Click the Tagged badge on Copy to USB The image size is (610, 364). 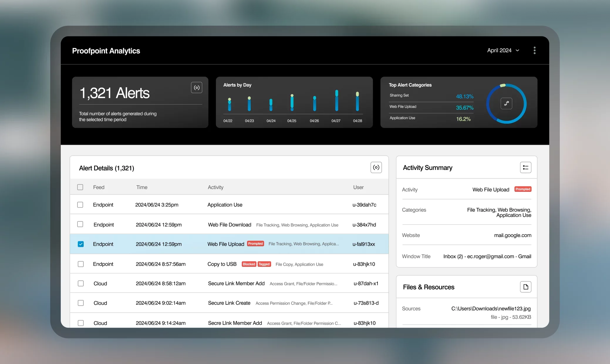264,264
